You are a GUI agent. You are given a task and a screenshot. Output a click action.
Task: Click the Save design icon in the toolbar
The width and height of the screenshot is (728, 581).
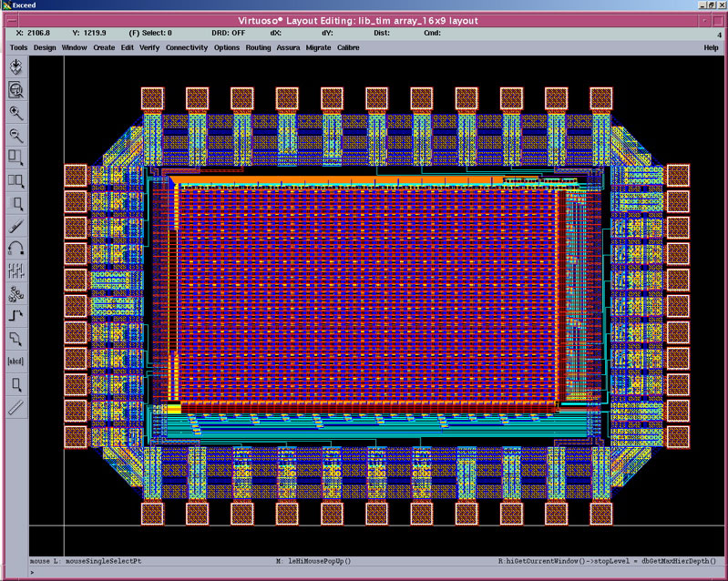pyautogui.click(x=15, y=66)
